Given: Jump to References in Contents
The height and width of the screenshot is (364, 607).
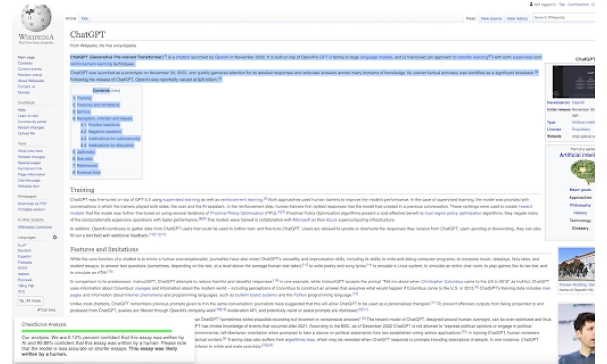Looking at the screenshot, I should 87,166.
